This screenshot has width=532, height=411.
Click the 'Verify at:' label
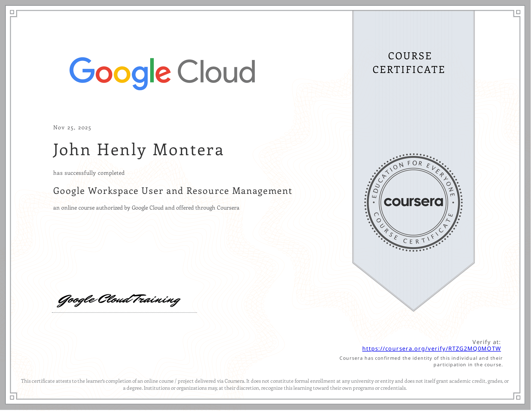486,342
